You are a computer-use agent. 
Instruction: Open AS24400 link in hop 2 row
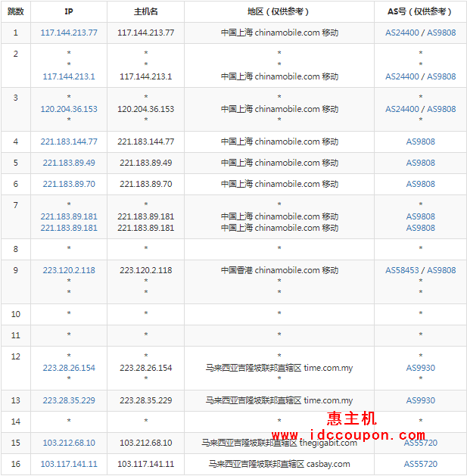402,76
